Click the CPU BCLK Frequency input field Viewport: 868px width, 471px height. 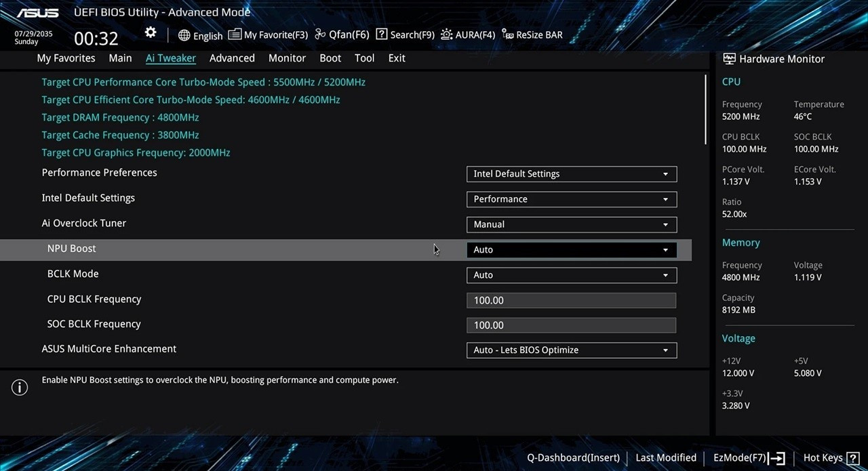click(572, 300)
